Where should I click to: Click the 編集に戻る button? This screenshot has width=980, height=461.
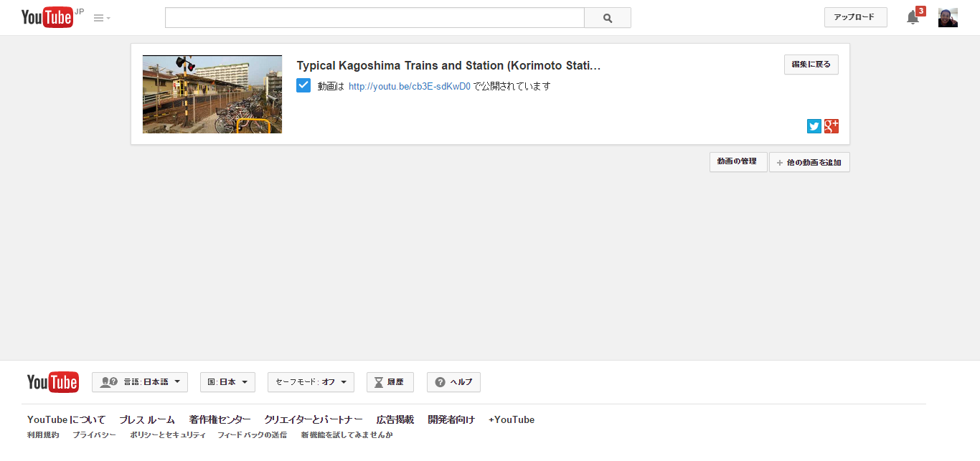(811, 65)
